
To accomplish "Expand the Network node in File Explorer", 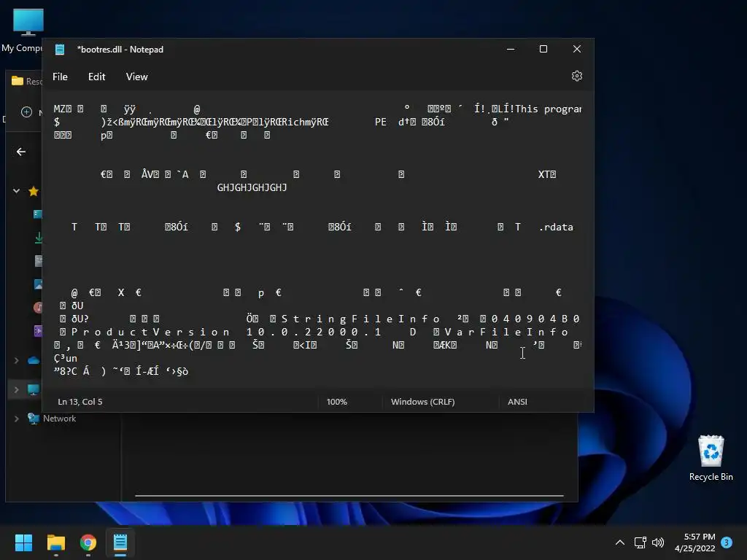I will pos(16,419).
